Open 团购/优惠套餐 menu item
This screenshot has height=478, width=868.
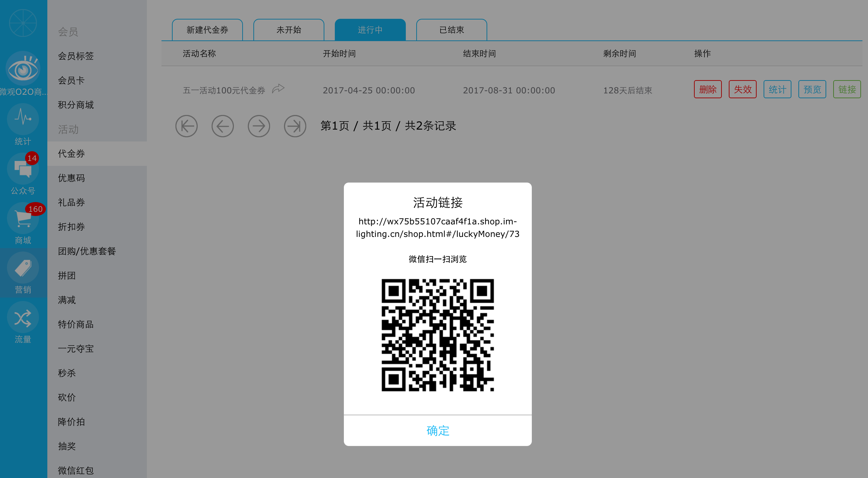pos(97,251)
